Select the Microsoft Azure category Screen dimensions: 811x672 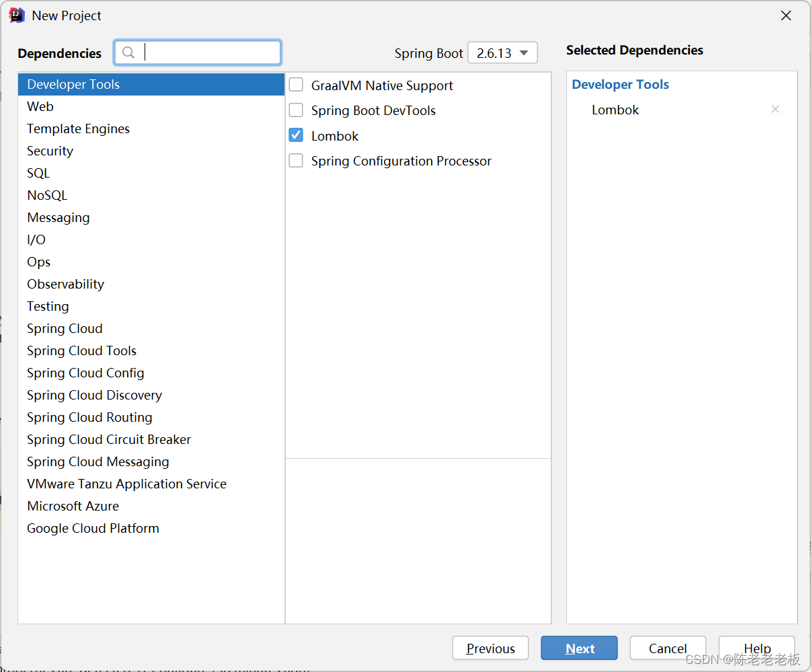(151, 506)
